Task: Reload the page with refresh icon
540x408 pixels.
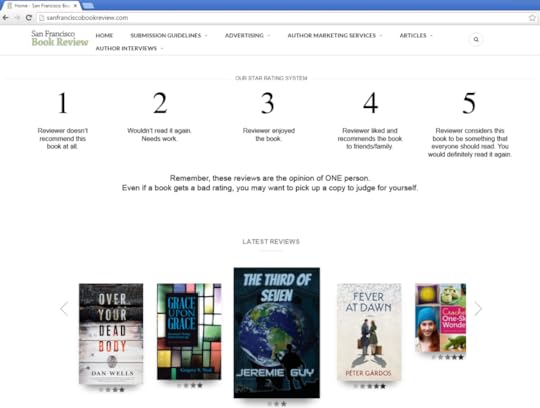Action: point(29,18)
